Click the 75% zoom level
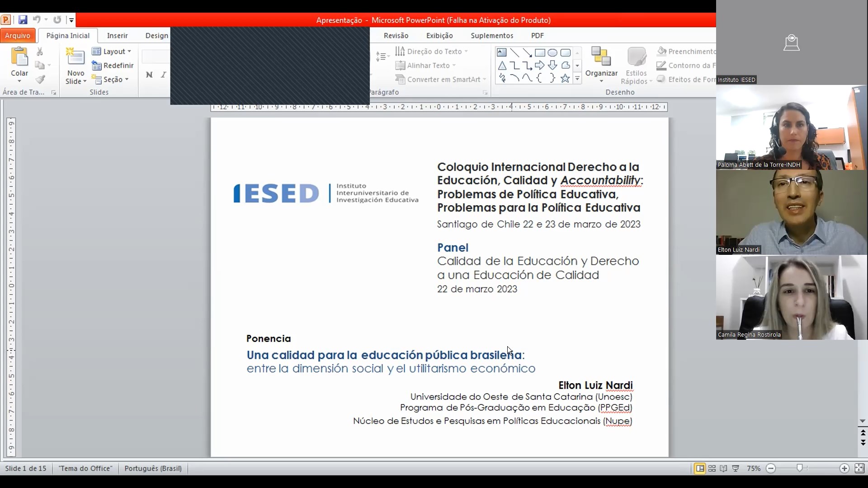This screenshot has width=868, height=488. (x=754, y=469)
